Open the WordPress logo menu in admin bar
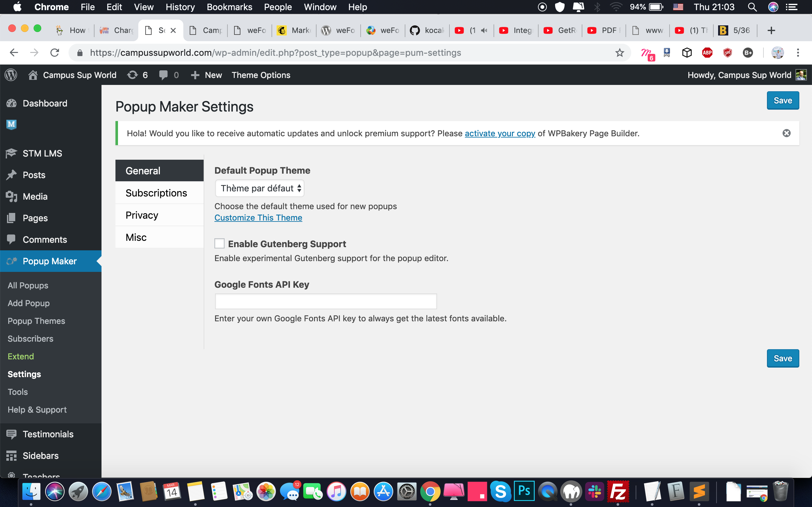This screenshot has width=812, height=507. [x=10, y=75]
